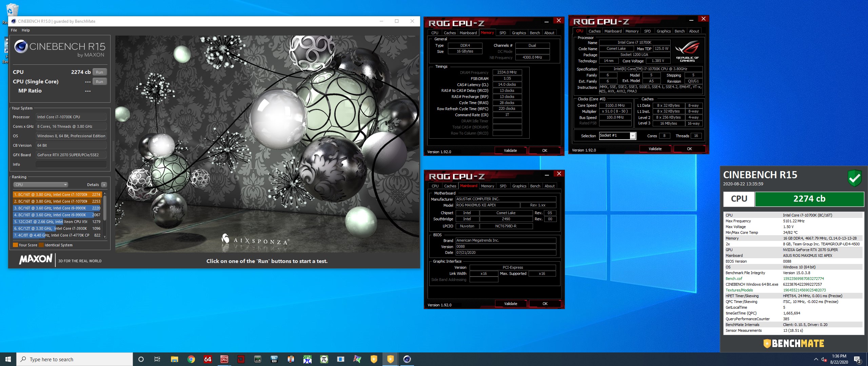Click the brown Identical System legend swatch
Screen dimensions: 868x366
tap(41, 245)
